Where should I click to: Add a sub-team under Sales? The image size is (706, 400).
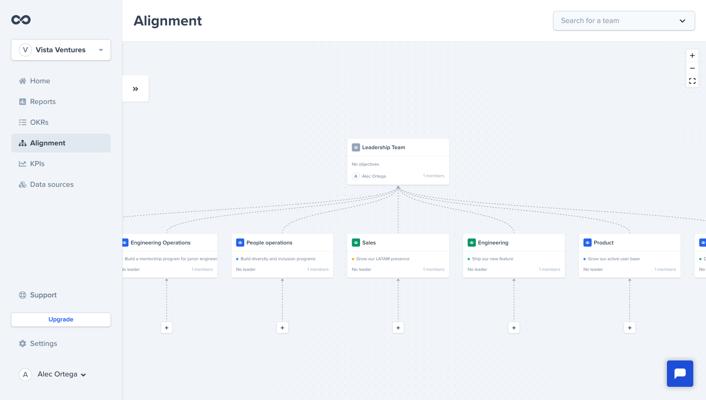[398, 327]
